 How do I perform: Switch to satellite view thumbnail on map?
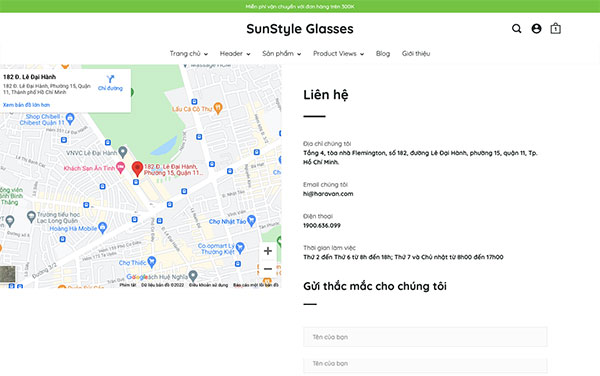tap(7, 274)
